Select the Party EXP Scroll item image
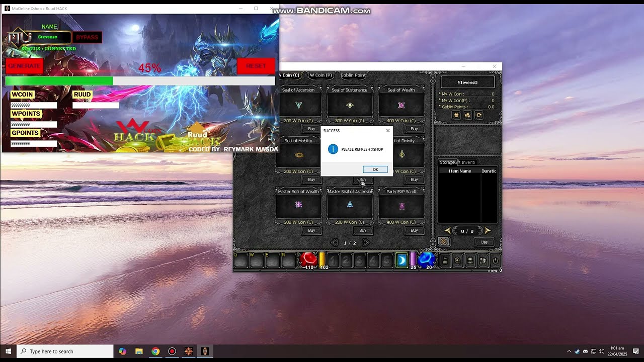 (401, 206)
